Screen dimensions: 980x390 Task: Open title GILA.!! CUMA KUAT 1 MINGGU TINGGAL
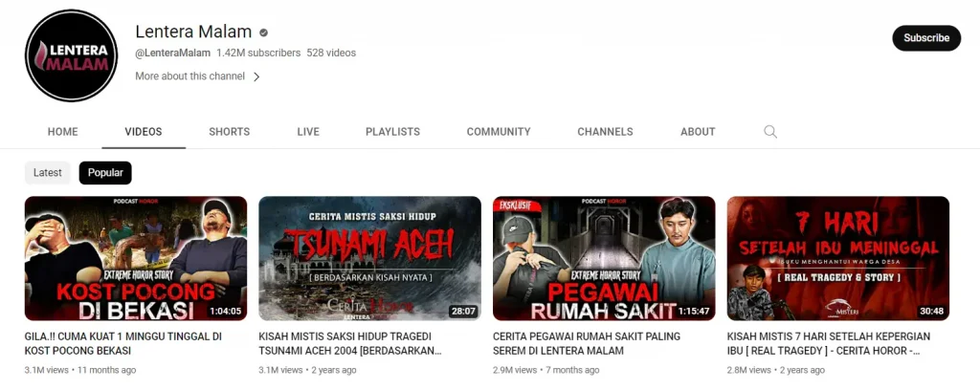(123, 343)
